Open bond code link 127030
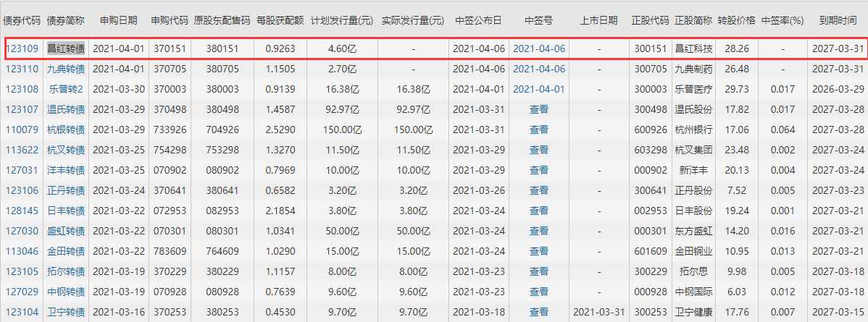The image size is (868, 322). [22, 232]
